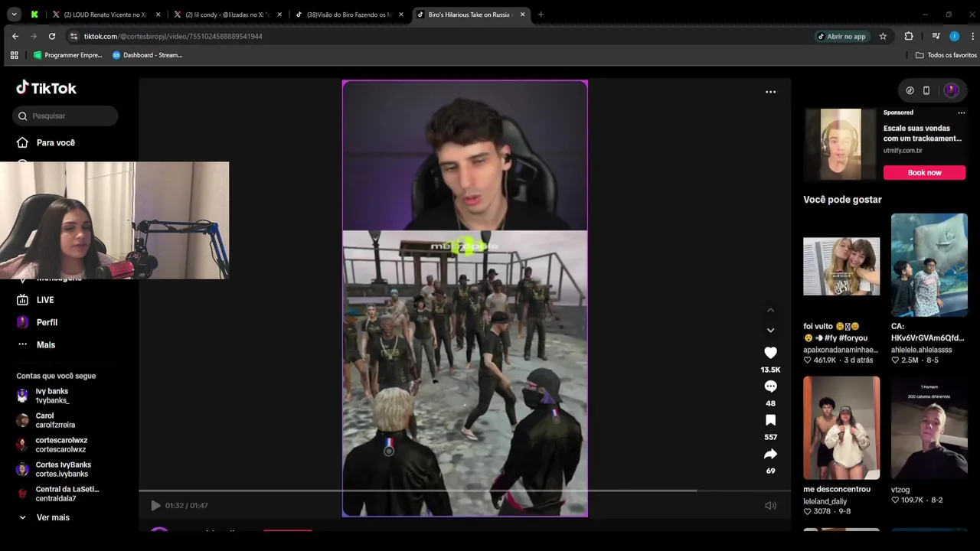
Task: Go back with browser back arrow
Action: [15, 36]
